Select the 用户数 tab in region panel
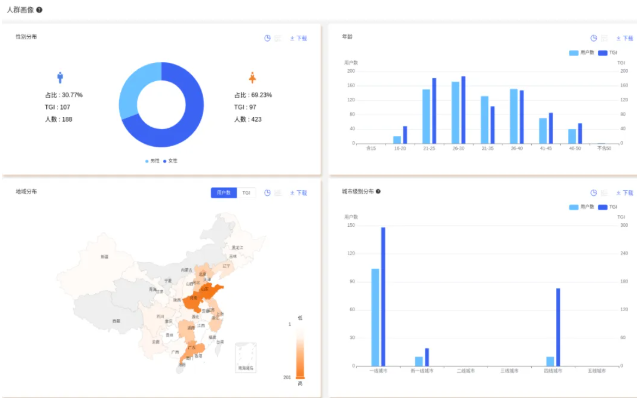The width and height of the screenshot is (637, 398). 223,193
